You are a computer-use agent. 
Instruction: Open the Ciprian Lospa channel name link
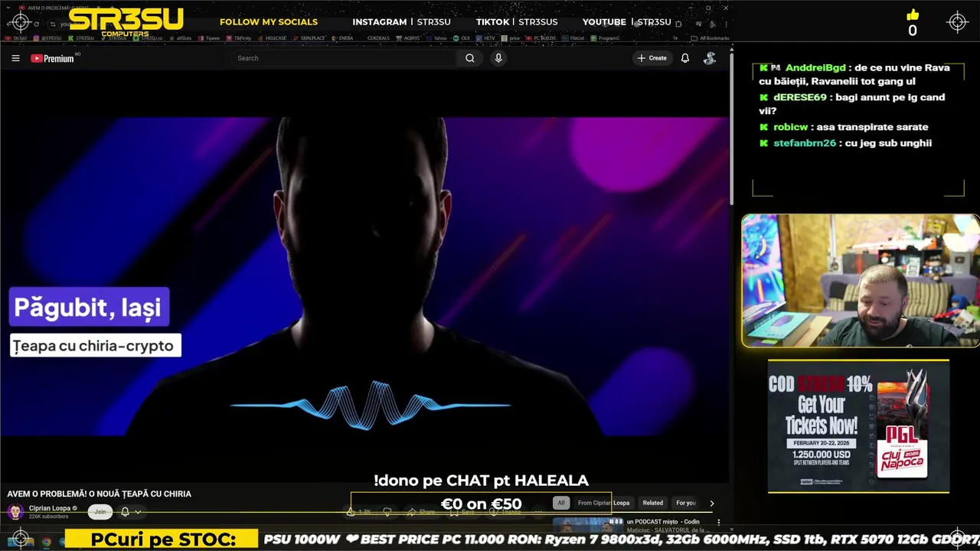coord(49,508)
